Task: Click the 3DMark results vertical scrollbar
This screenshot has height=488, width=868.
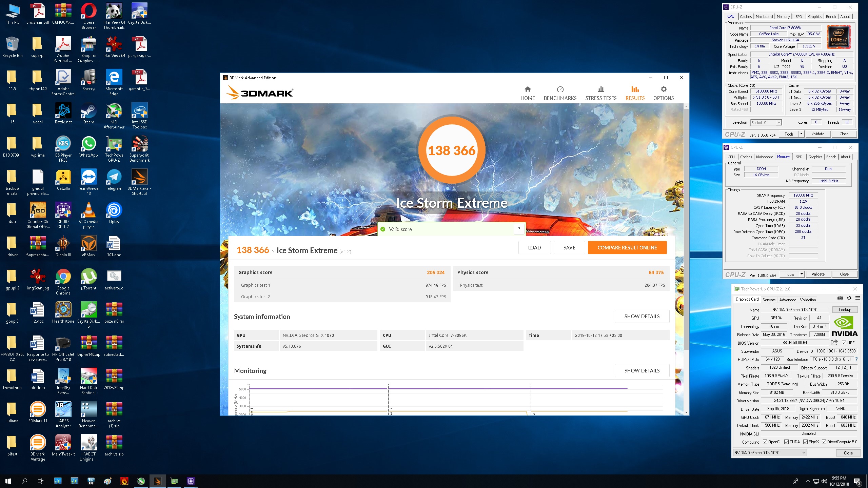Action: click(x=686, y=229)
